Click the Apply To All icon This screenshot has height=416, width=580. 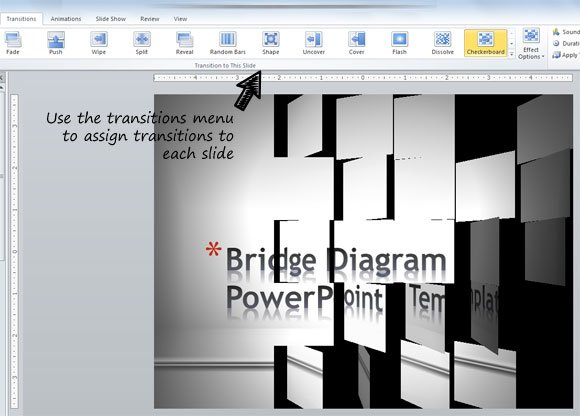[x=556, y=55]
